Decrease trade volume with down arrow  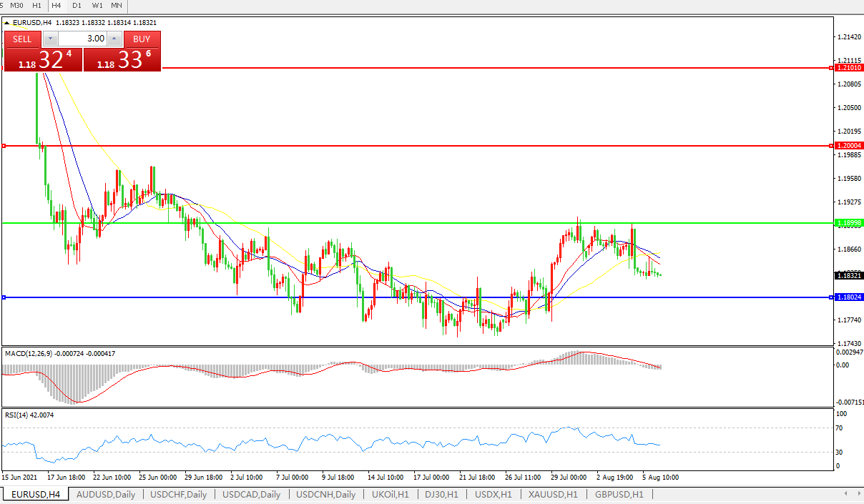click(x=49, y=39)
